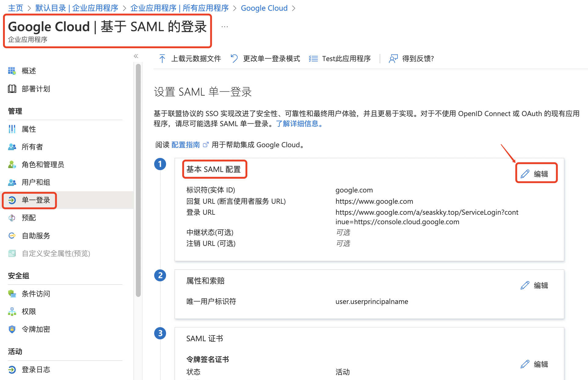Click pencil icon in SAML 证书 card

[x=525, y=364]
